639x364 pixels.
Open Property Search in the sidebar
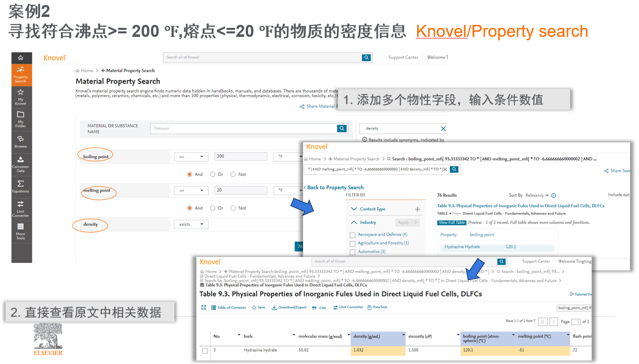click(20, 75)
